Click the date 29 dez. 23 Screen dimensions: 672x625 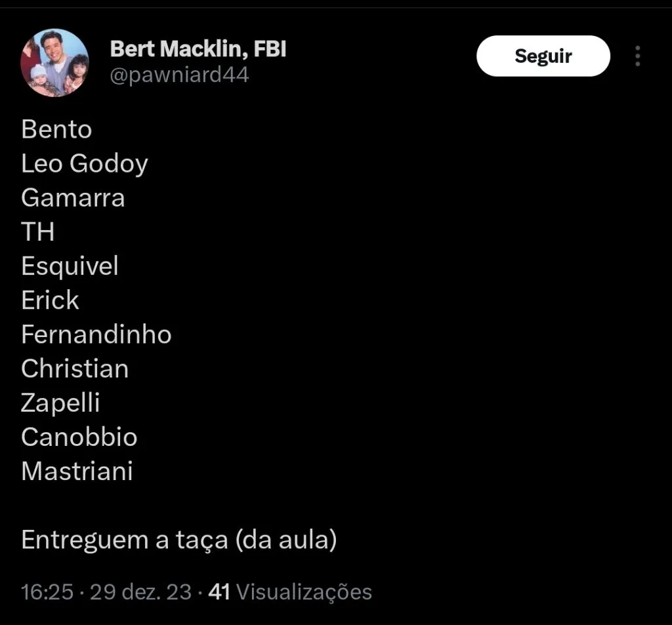[140, 592]
